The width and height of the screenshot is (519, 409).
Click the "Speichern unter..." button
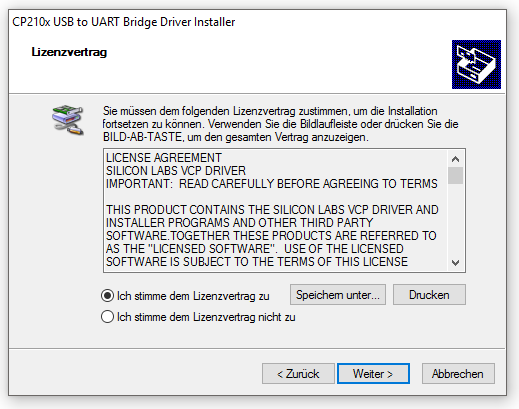click(x=338, y=295)
